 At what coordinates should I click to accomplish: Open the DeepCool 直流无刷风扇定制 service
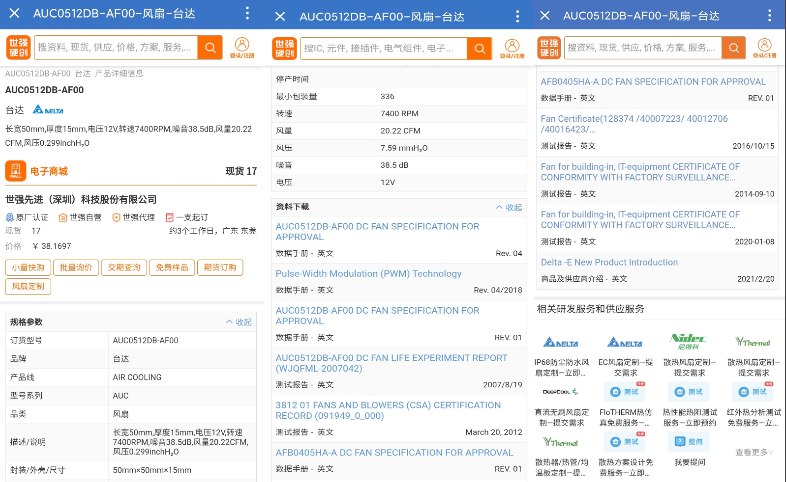pyautogui.click(x=562, y=392)
